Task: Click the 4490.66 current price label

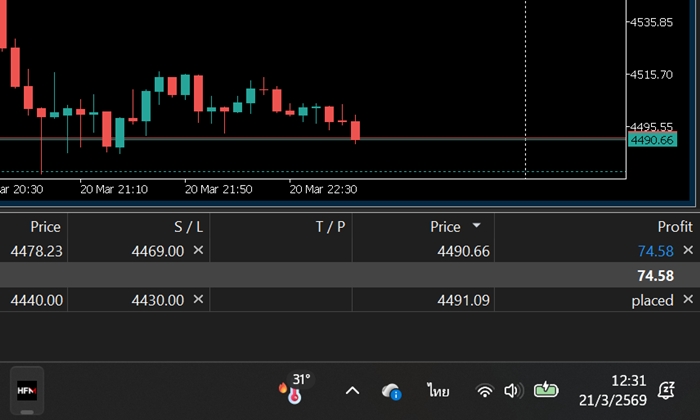Action: (x=651, y=140)
